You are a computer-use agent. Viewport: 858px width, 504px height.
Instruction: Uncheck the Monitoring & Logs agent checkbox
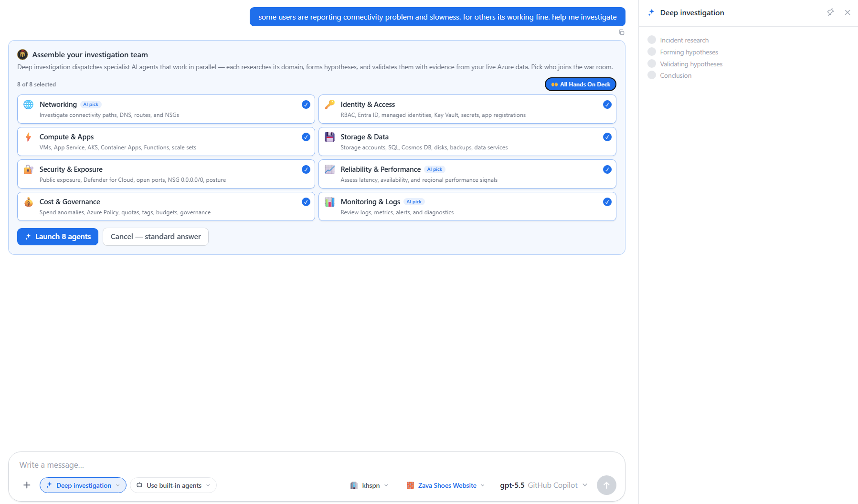coord(607,202)
